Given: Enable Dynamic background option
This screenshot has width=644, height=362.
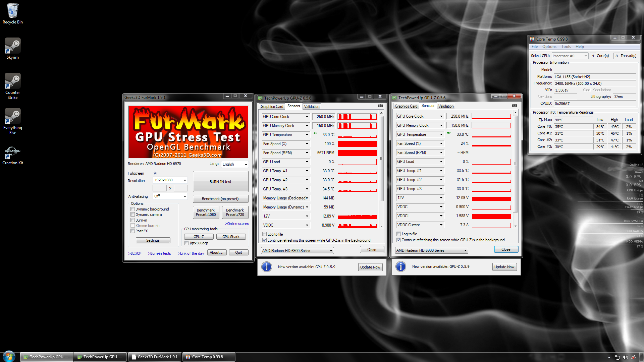Looking at the screenshot, I should pyautogui.click(x=132, y=209).
